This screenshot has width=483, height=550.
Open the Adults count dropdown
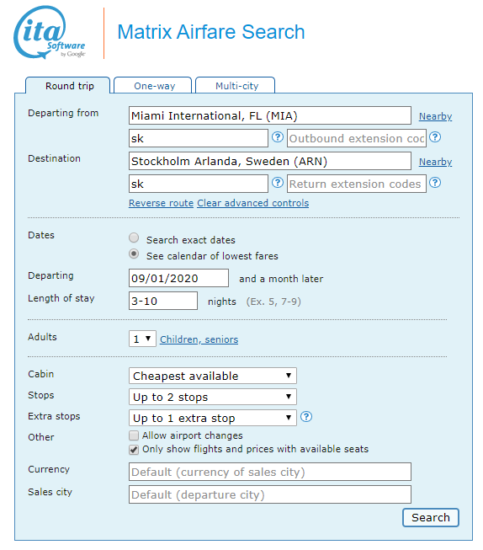coord(142,339)
